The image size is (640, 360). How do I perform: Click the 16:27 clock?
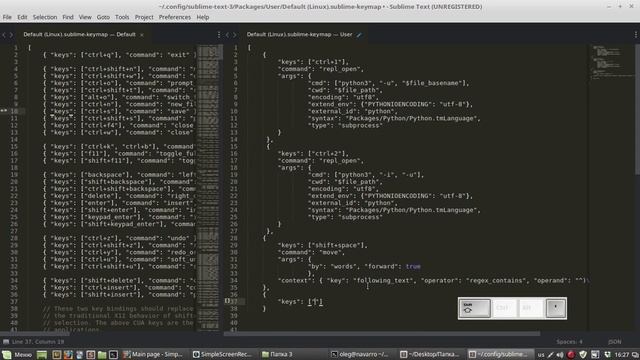pyautogui.click(x=622, y=355)
